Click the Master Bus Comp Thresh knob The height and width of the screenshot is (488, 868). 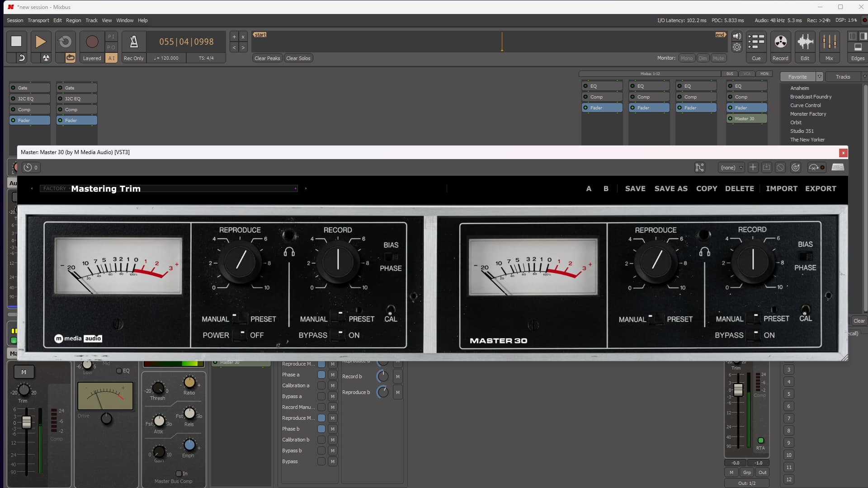coord(158,388)
